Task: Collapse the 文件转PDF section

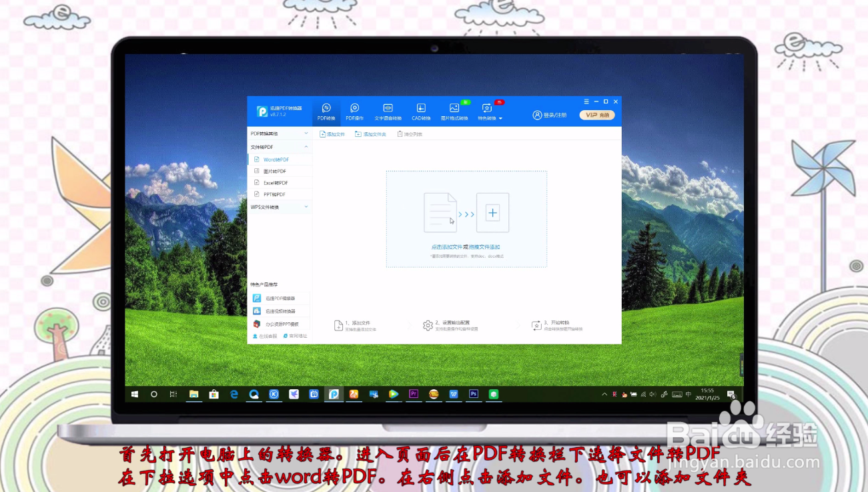Action: coord(280,147)
